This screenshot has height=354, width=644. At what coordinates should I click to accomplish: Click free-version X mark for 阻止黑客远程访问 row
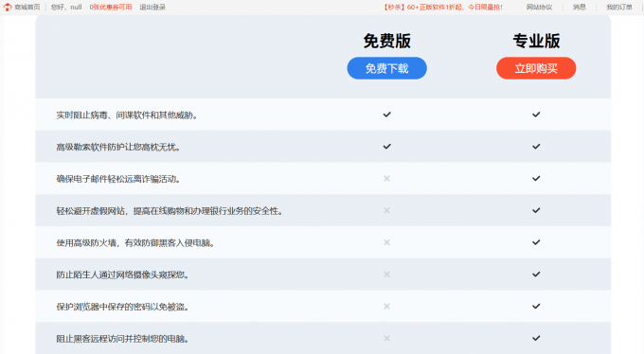(387, 339)
